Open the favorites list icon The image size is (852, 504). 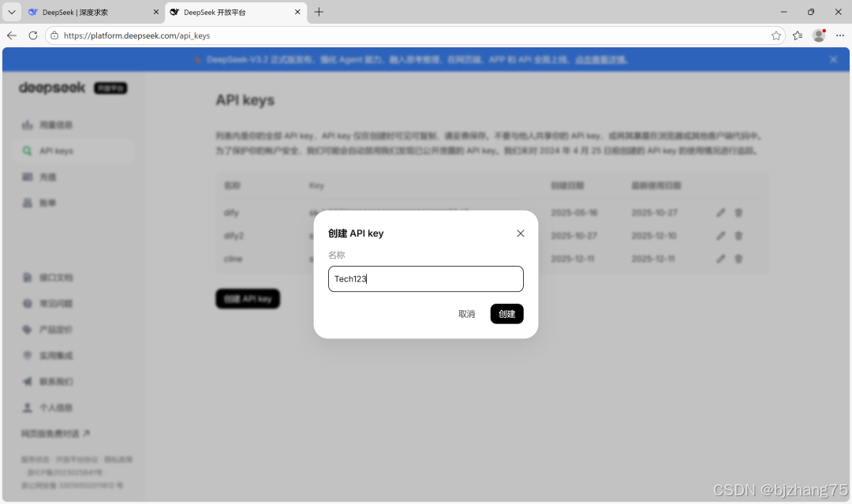pyautogui.click(x=797, y=35)
